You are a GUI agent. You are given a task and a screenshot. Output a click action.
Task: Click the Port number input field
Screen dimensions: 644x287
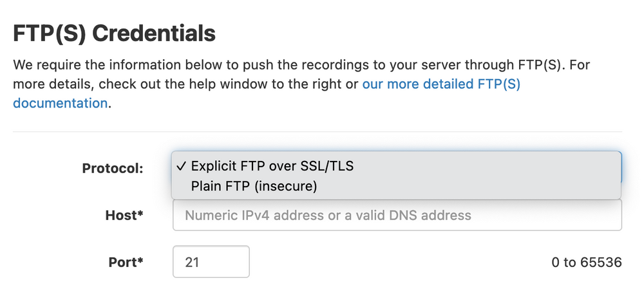(211, 262)
